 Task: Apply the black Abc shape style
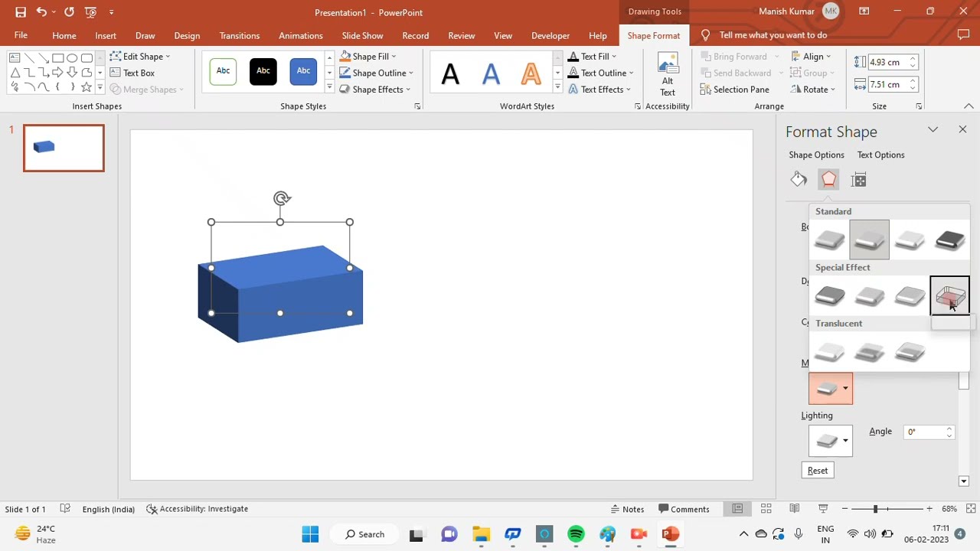click(x=263, y=72)
